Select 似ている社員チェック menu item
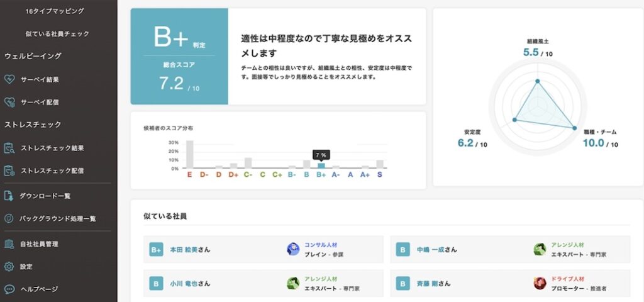This screenshot has width=644, height=302. click(x=57, y=33)
